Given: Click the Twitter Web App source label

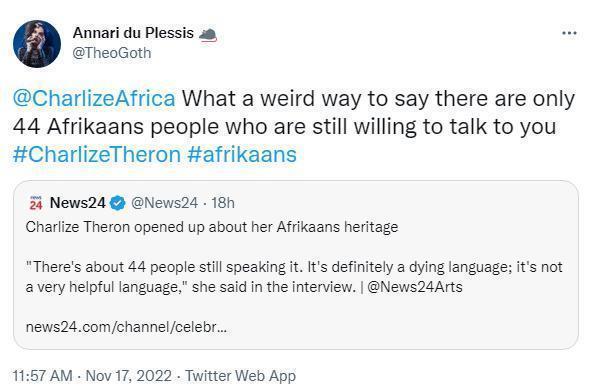Looking at the screenshot, I should [x=241, y=376].
